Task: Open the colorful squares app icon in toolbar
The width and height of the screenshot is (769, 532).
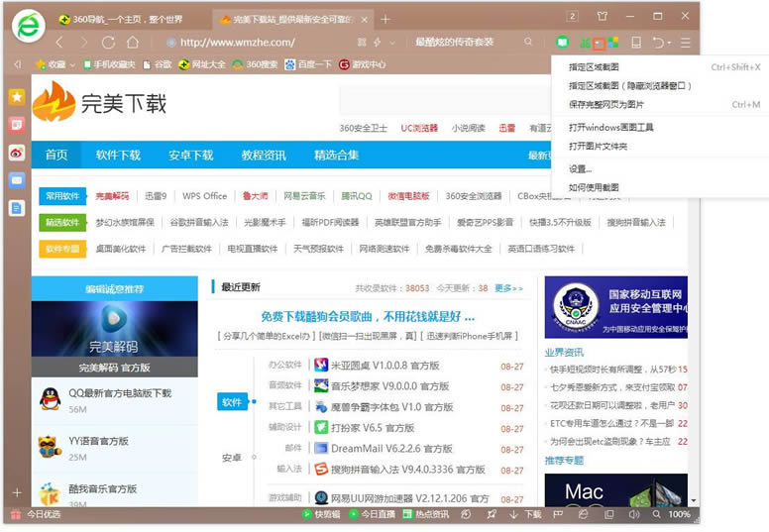Action: (x=613, y=43)
